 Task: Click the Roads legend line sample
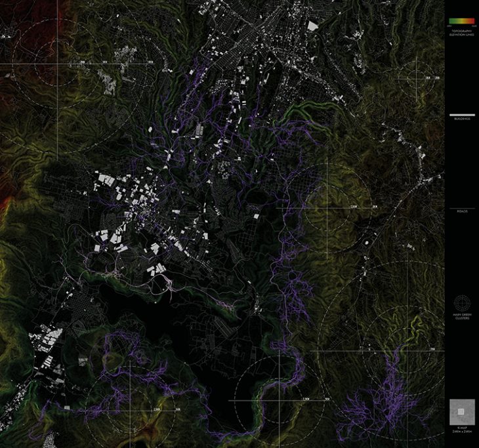click(461, 209)
